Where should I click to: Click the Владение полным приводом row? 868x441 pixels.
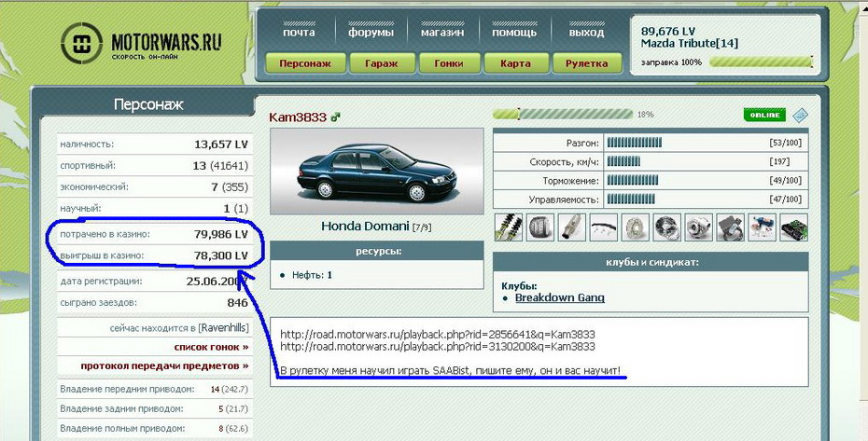pos(154,428)
